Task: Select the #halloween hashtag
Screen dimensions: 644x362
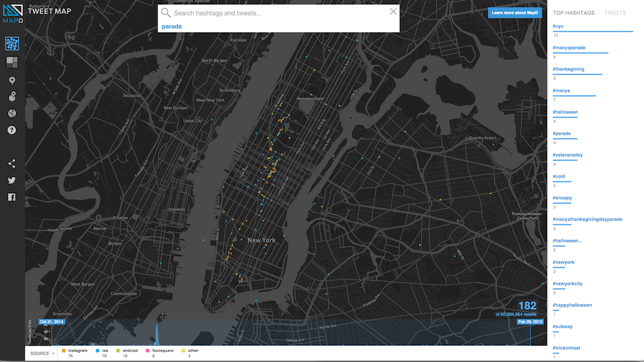Action: (565, 112)
